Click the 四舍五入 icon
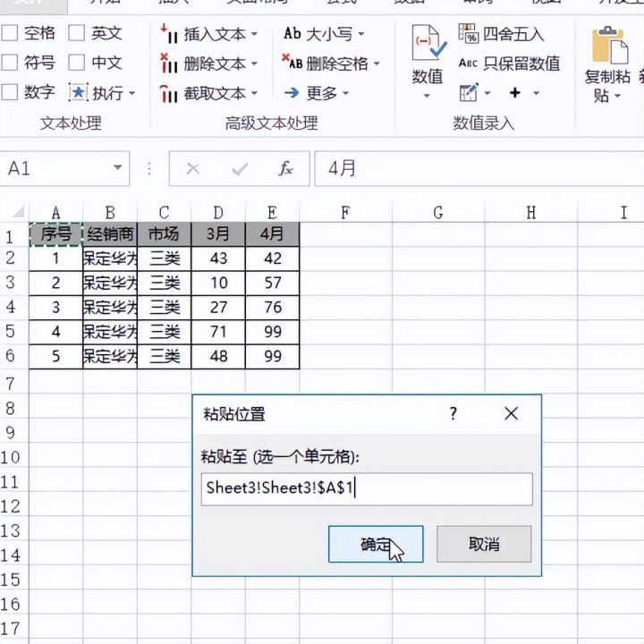 tap(469, 33)
